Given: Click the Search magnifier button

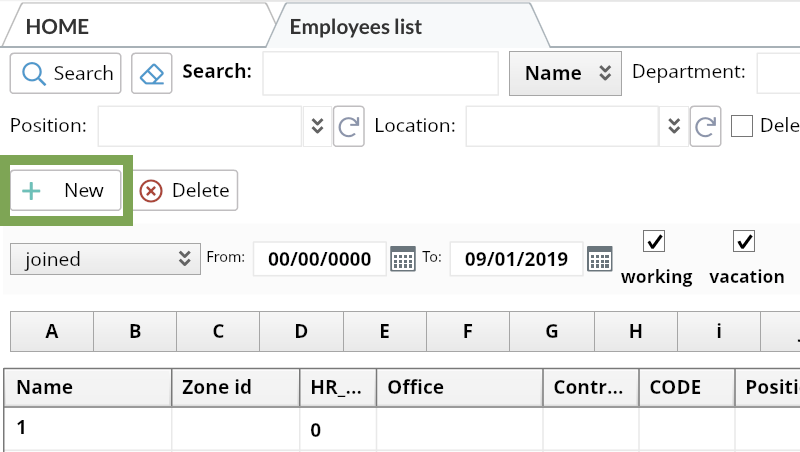Looking at the screenshot, I should pyautogui.click(x=66, y=73).
